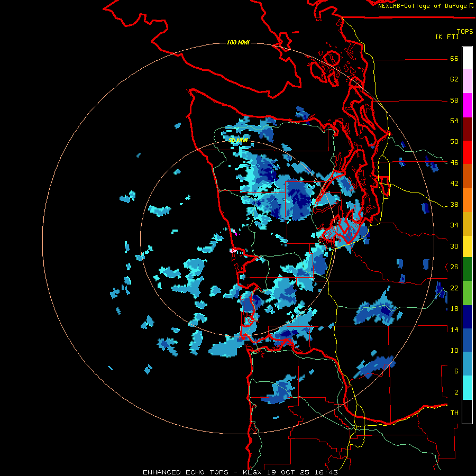The width and height of the screenshot is (476, 476).
Task: Click the 6 legend value
Action: pyautogui.click(x=456, y=371)
